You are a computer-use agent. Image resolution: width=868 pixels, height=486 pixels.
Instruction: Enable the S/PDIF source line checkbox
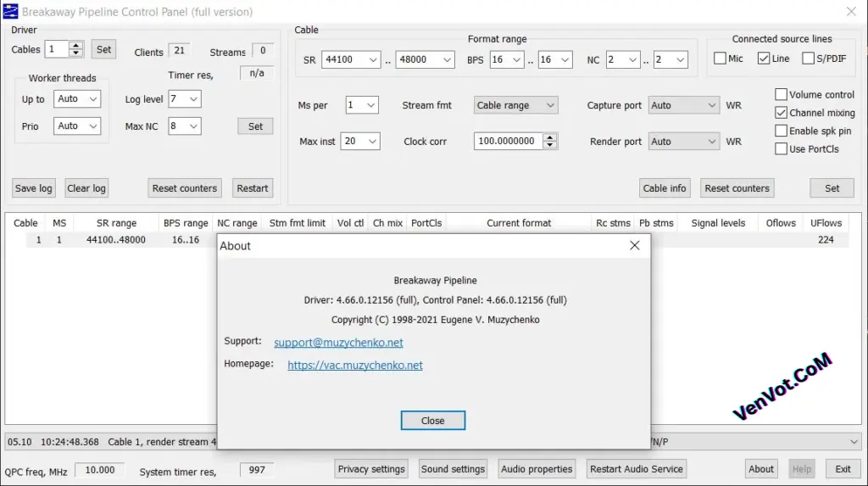click(808, 59)
